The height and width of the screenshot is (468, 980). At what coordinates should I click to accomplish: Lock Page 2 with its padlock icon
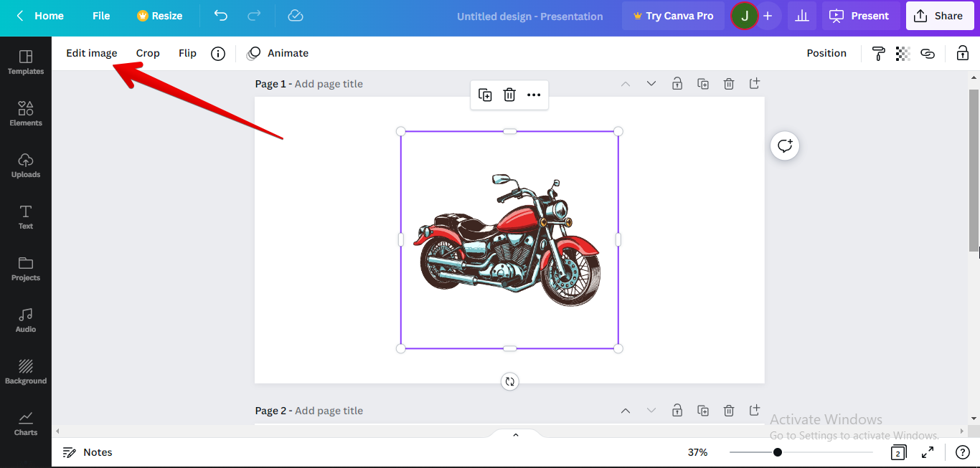(677, 410)
